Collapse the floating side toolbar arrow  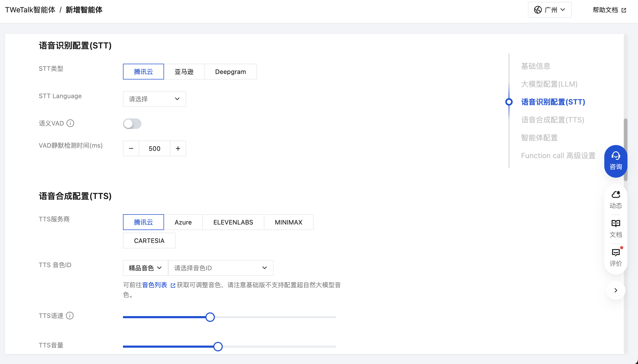(x=616, y=290)
